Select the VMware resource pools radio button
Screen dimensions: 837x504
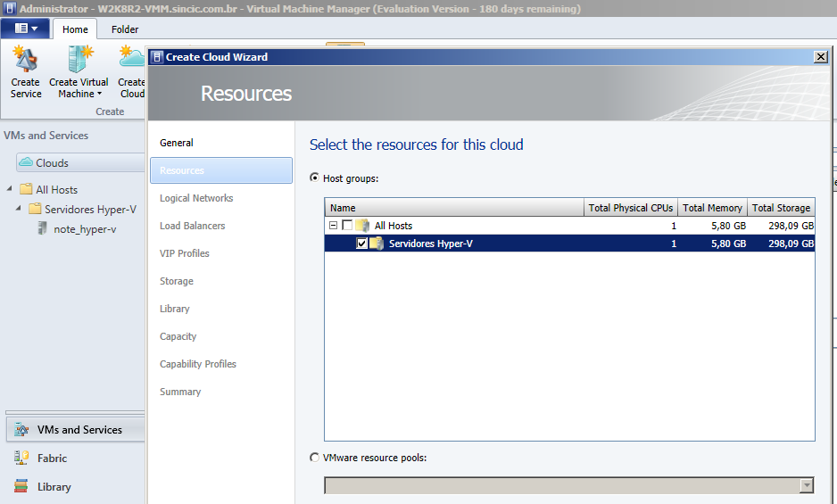(314, 458)
